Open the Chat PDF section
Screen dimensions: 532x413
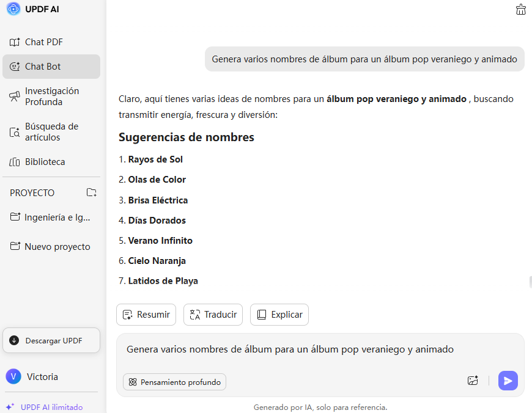tap(43, 42)
